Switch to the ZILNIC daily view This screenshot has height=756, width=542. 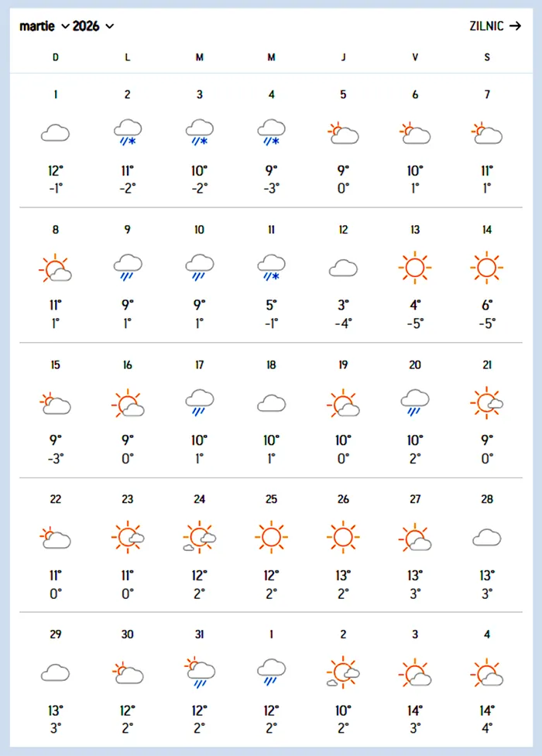click(486, 26)
